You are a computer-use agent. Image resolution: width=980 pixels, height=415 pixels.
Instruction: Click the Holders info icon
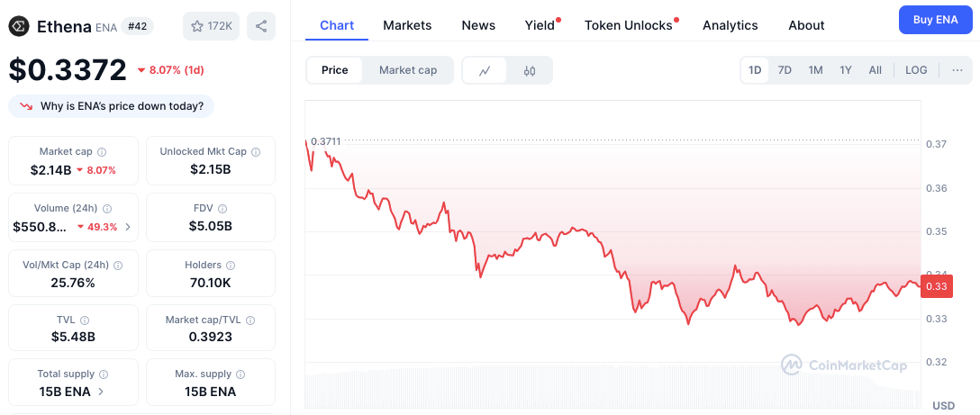click(231, 266)
